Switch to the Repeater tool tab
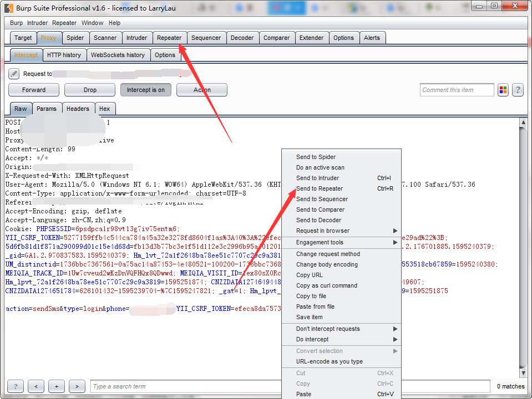The height and width of the screenshot is (399, 532). click(x=169, y=38)
